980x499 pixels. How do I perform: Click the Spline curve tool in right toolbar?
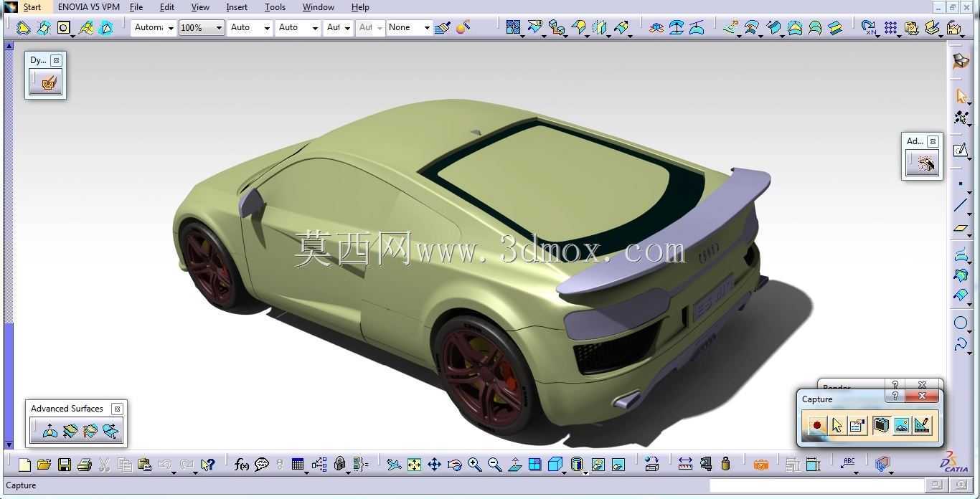[x=961, y=346]
